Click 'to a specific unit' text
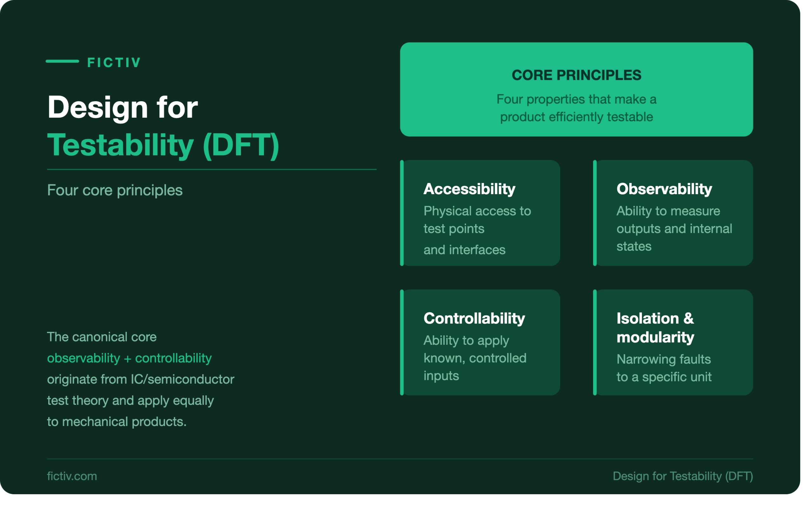 (664, 378)
